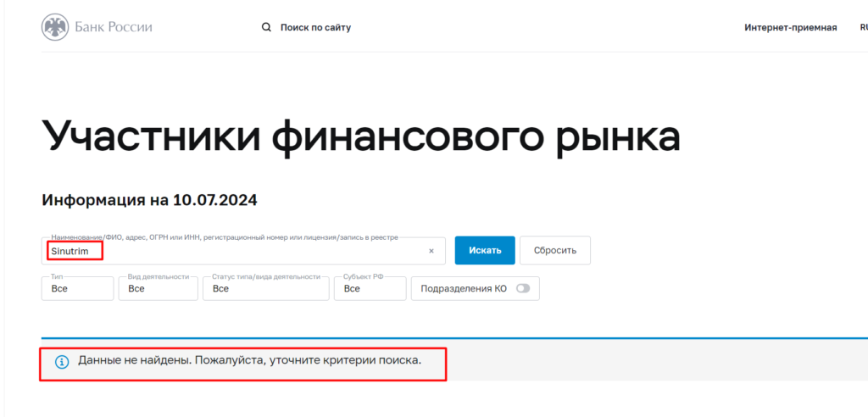Clear the search field with the x icon
The height and width of the screenshot is (417, 868).
[431, 251]
